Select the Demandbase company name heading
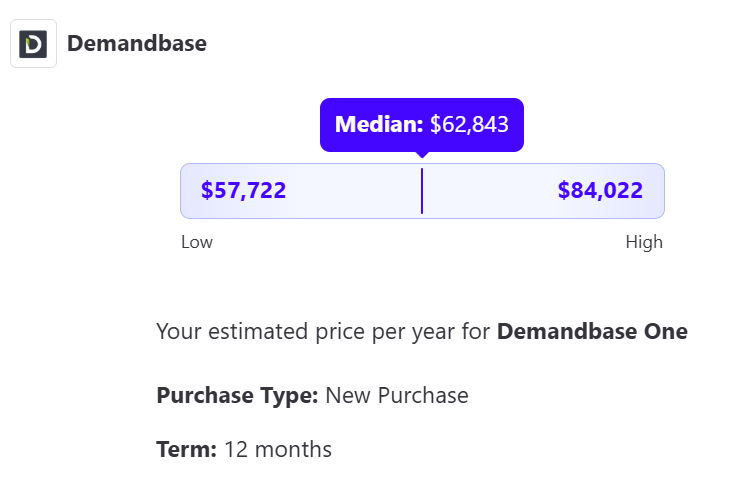Screen dimensions: 740x493 click(x=137, y=44)
